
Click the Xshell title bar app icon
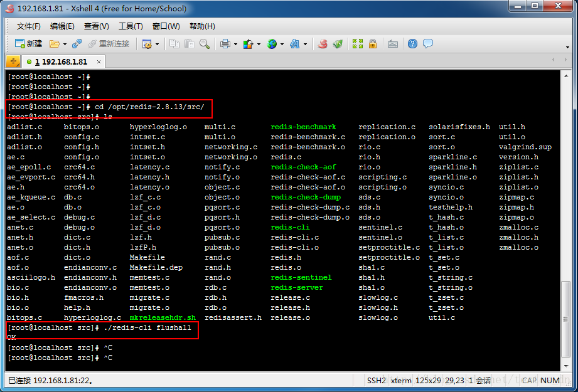10,8
